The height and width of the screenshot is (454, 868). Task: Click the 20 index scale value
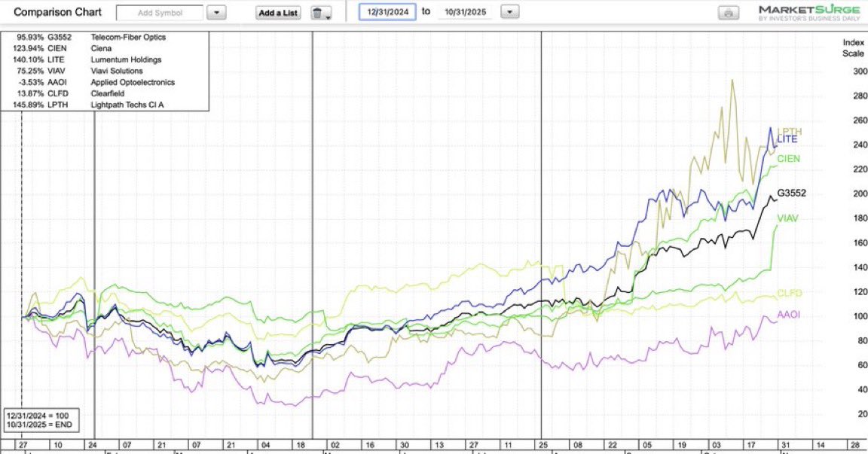pyautogui.click(x=863, y=414)
